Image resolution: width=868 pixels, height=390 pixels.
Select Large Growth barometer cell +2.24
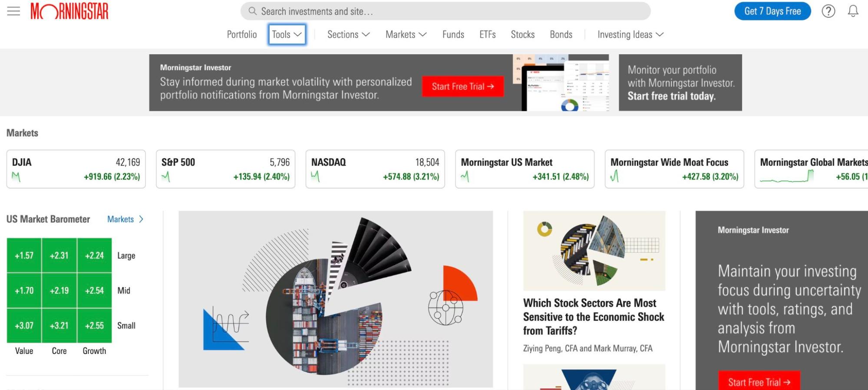pos(94,255)
